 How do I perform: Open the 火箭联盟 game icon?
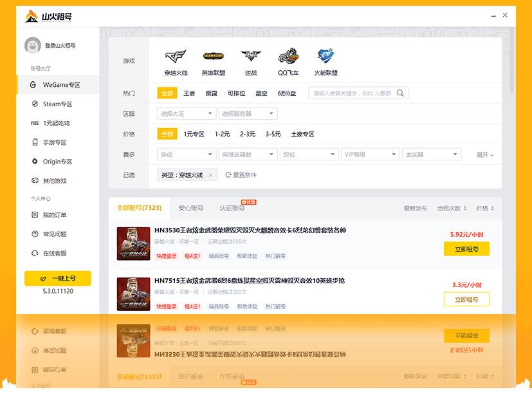tap(326, 57)
